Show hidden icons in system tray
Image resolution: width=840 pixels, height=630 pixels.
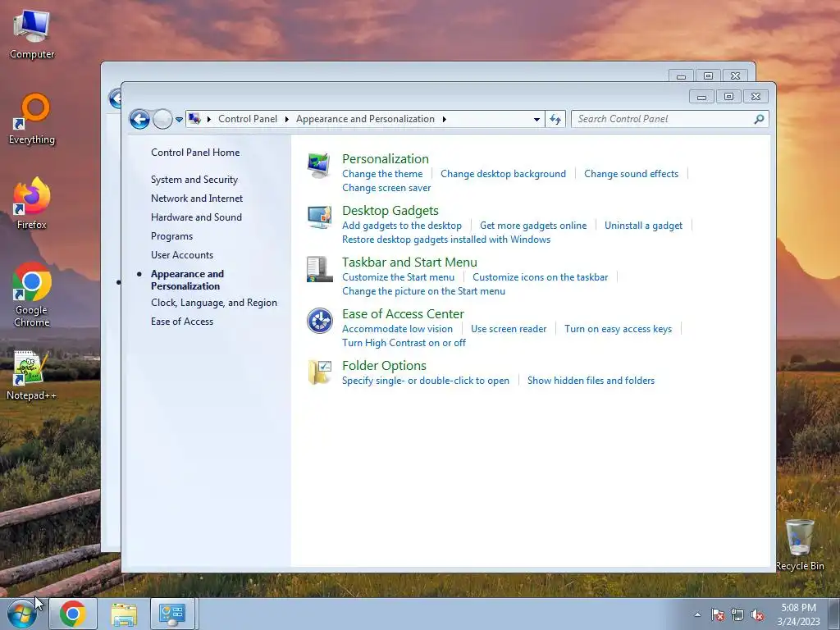(x=697, y=614)
